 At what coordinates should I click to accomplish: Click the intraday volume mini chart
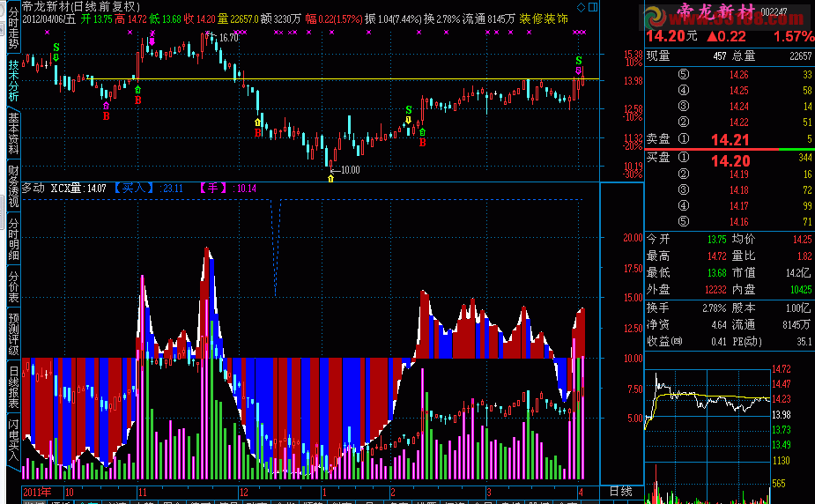coord(708,482)
